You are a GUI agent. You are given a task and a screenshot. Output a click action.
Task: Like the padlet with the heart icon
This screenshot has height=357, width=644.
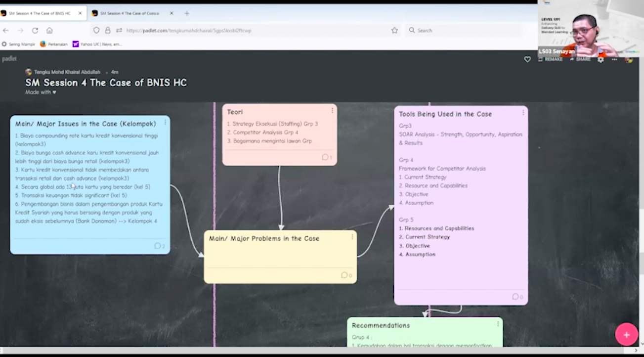(x=527, y=59)
